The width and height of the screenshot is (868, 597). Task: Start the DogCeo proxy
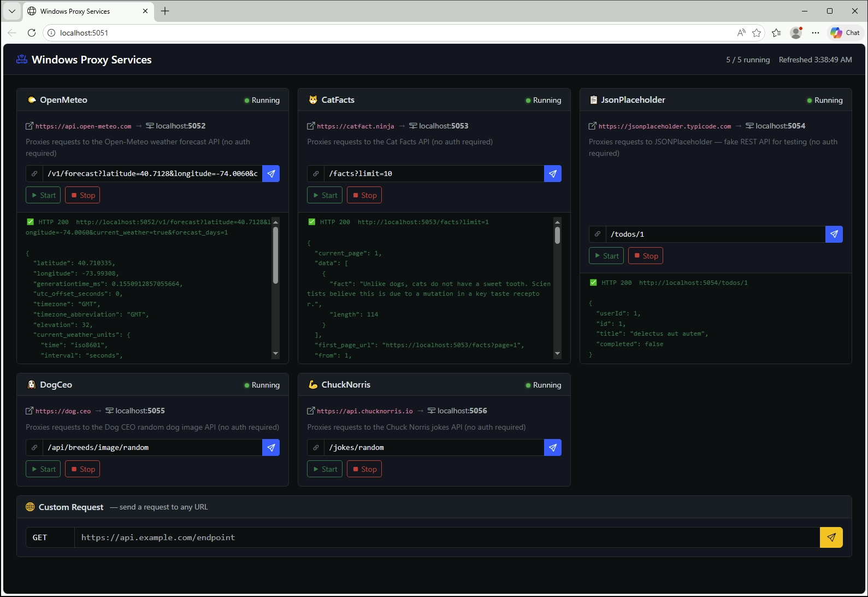point(43,469)
